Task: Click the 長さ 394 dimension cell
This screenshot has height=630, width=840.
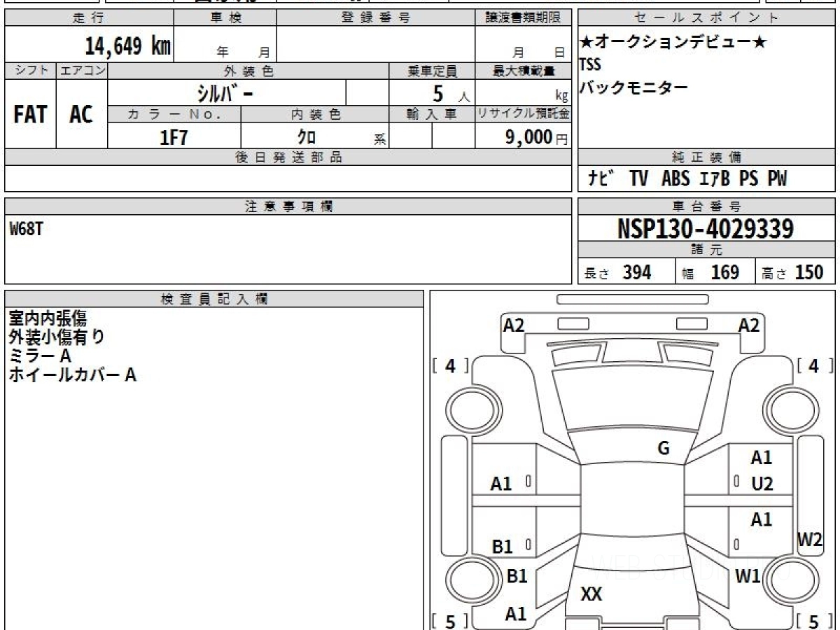Action: 626,272
